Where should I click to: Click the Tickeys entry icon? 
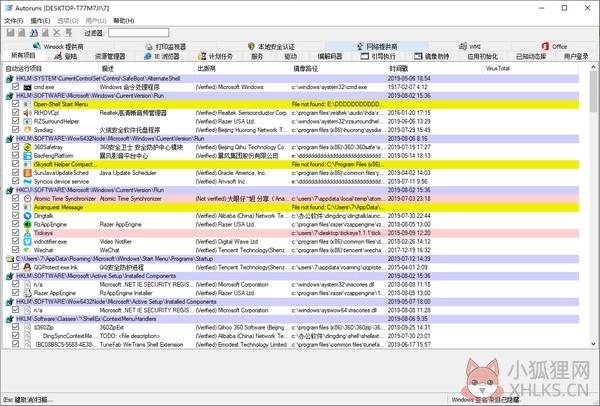27,233
